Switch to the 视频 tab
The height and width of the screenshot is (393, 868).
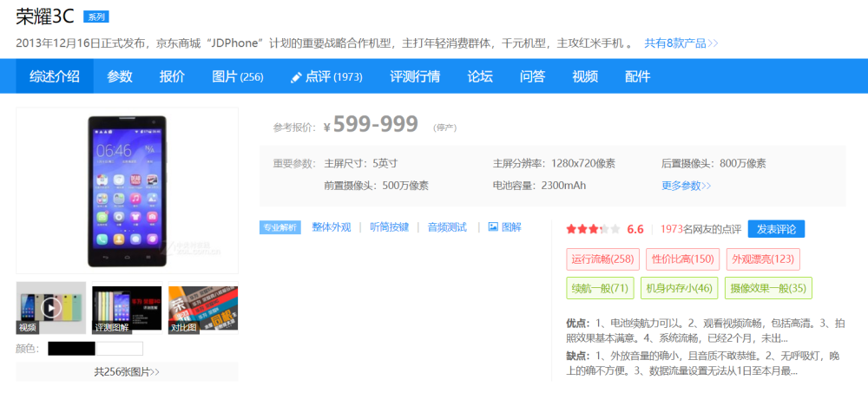pos(585,76)
